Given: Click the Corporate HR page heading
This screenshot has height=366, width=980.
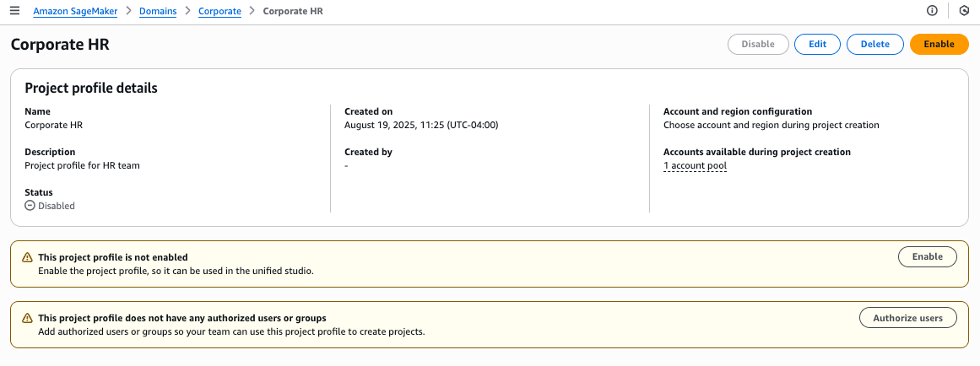Looking at the screenshot, I should 60,45.
